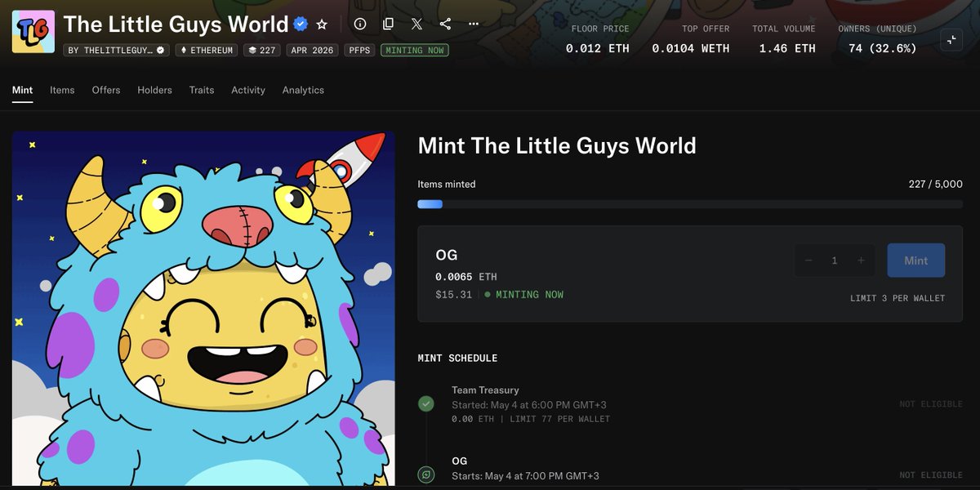This screenshot has height=490, width=980.
Task: Switch to the Items tab
Action: [62, 90]
